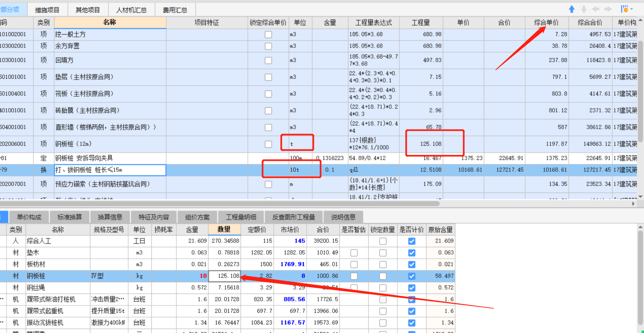This screenshot has width=644, height=333.
Task: Select the 钢板桩 安拆导向夹具 row name
Action: coord(110,158)
